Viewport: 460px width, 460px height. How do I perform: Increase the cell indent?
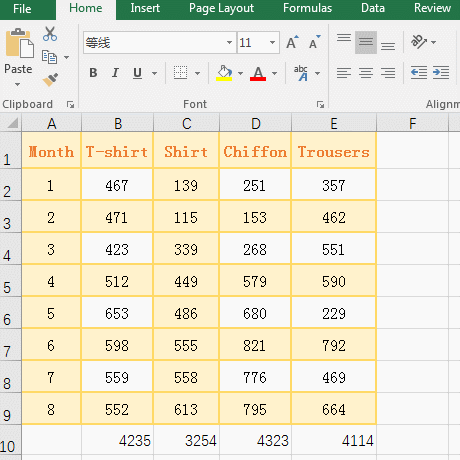441,73
